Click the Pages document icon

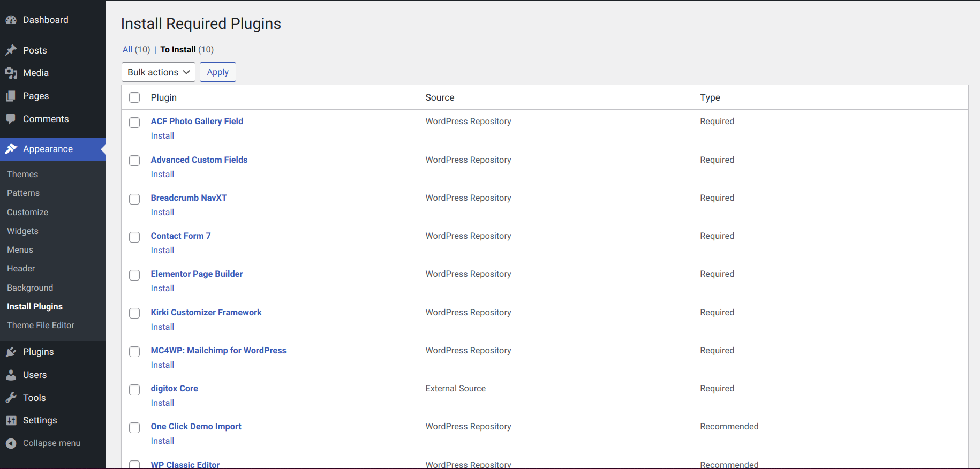point(11,96)
